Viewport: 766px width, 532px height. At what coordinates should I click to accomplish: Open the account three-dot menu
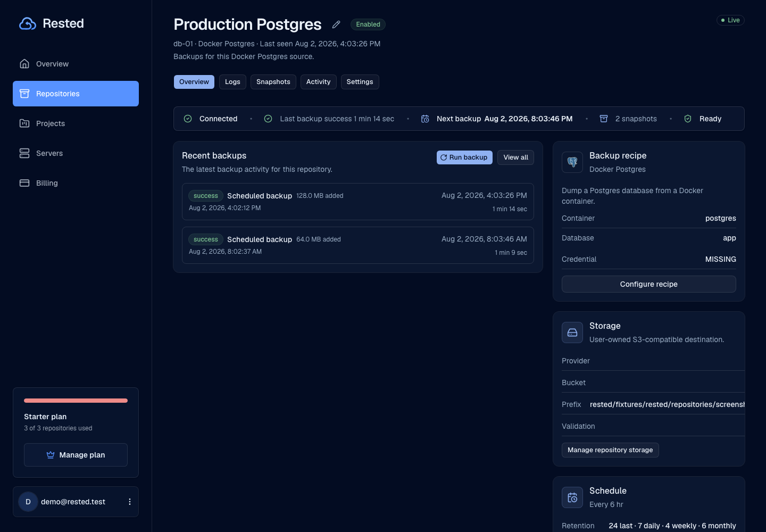click(130, 502)
